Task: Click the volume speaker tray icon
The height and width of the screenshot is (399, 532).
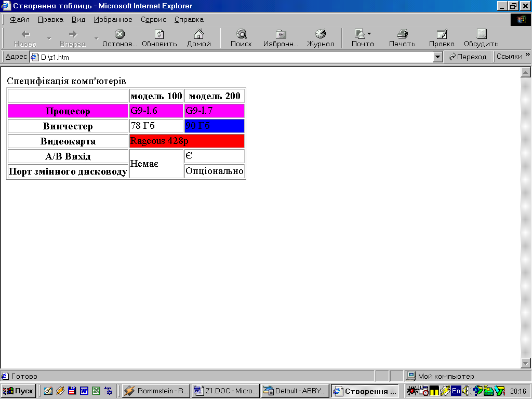Action: coord(465,391)
